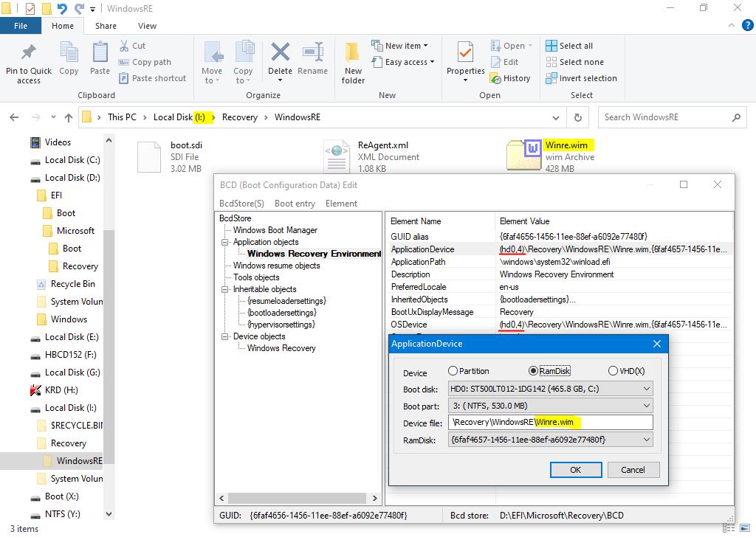Select the RamDisk radio option
756x537 pixels.
click(x=533, y=371)
